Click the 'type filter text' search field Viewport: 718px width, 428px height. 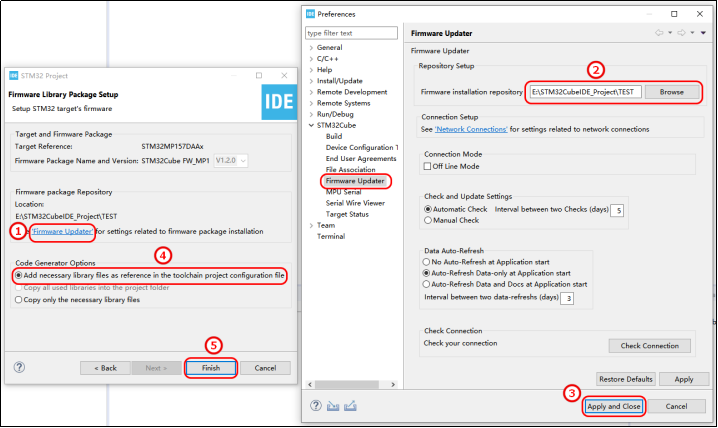[x=351, y=33]
